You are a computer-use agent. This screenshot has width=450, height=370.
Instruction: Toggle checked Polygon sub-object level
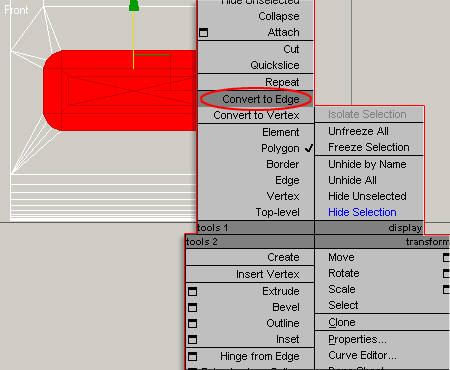(280, 148)
